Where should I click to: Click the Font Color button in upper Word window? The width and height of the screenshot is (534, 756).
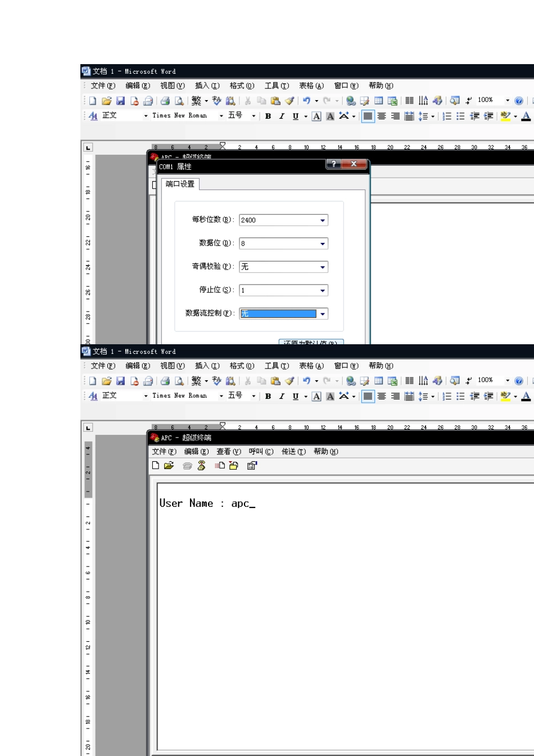(526, 116)
